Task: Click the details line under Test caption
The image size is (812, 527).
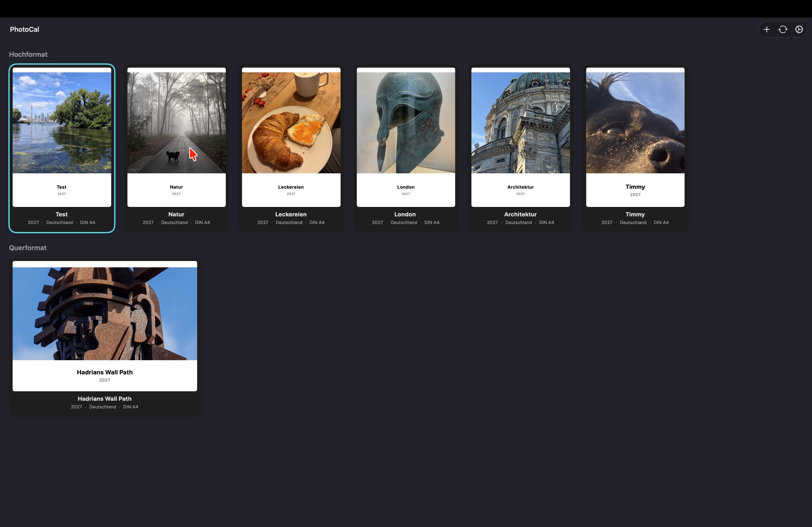Action: click(x=61, y=223)
